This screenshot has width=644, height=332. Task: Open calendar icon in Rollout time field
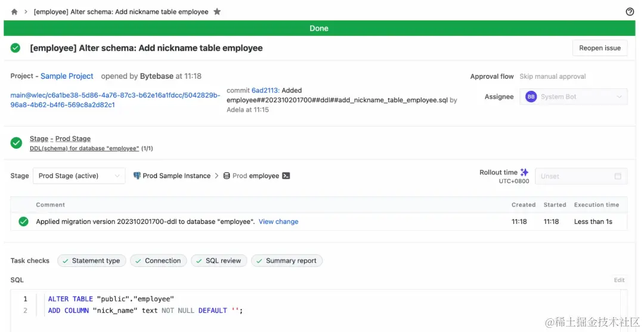coord(618,176)
